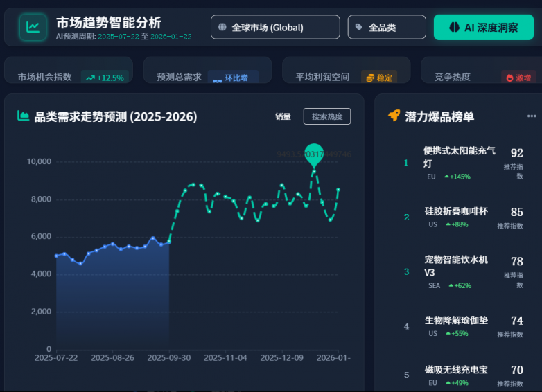Click the rocket icon beside 潜力爆品榜单
This screenshot has height=392, width=542.
(394, 116)
